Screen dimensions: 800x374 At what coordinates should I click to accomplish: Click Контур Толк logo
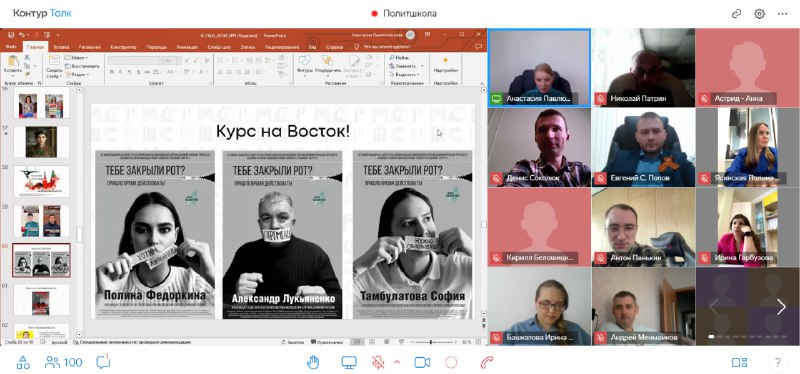pyautogui.click(x=42, y=13)
